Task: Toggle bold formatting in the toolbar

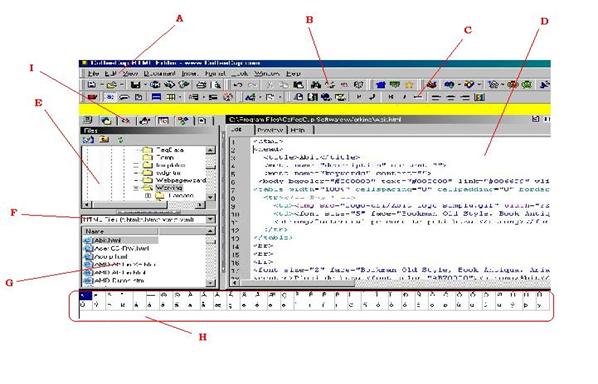Action: point(391,97)
